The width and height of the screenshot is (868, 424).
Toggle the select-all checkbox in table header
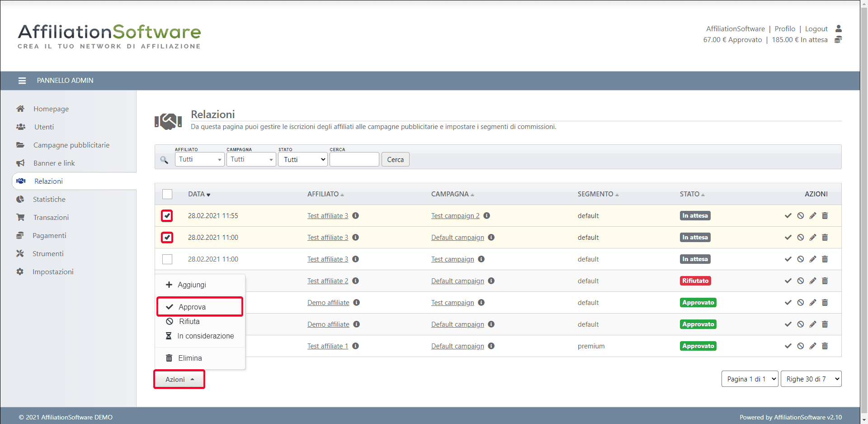tap(167, 194)
